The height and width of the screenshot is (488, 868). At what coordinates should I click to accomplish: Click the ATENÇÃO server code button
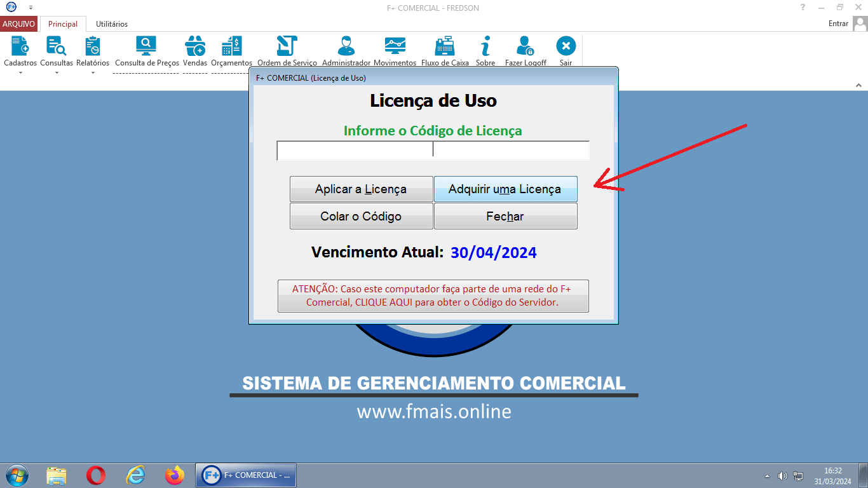coord(433,296)
